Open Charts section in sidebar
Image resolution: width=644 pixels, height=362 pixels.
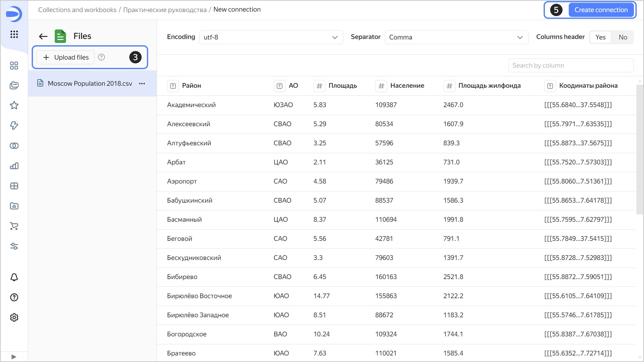[x=14, y=166]
